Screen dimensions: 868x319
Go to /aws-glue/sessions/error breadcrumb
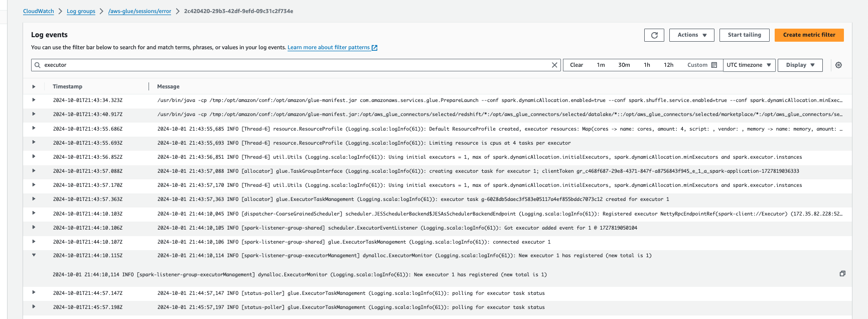tap(139, 11)
